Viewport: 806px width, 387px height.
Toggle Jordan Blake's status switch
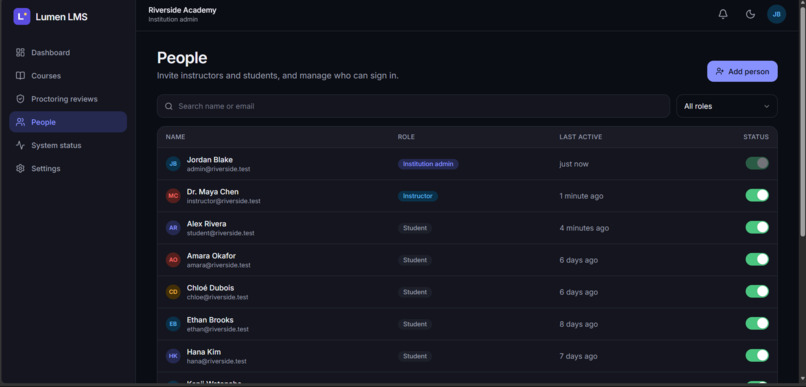click(x=757, y=163)
